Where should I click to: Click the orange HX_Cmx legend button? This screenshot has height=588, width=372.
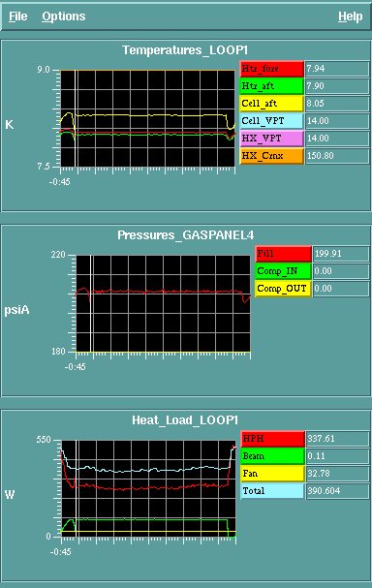[272, 156]
